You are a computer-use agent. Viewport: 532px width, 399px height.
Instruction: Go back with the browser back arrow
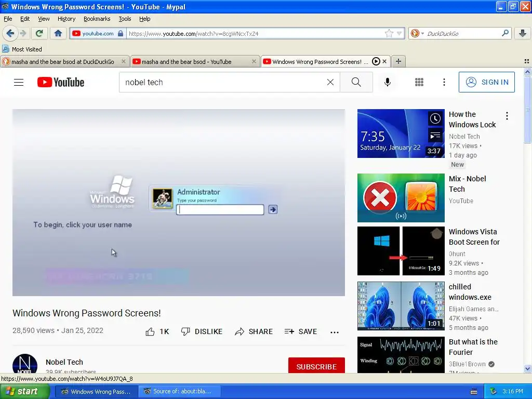10,33
